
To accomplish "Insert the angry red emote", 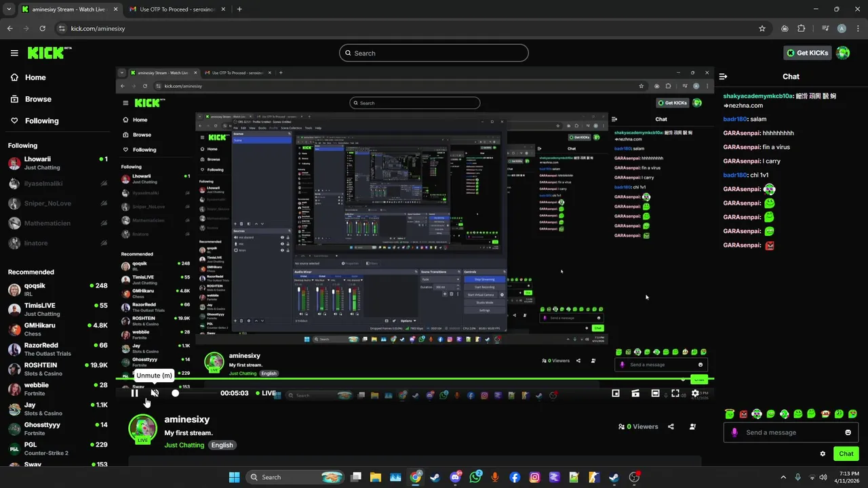I will (x=743, y=414).
